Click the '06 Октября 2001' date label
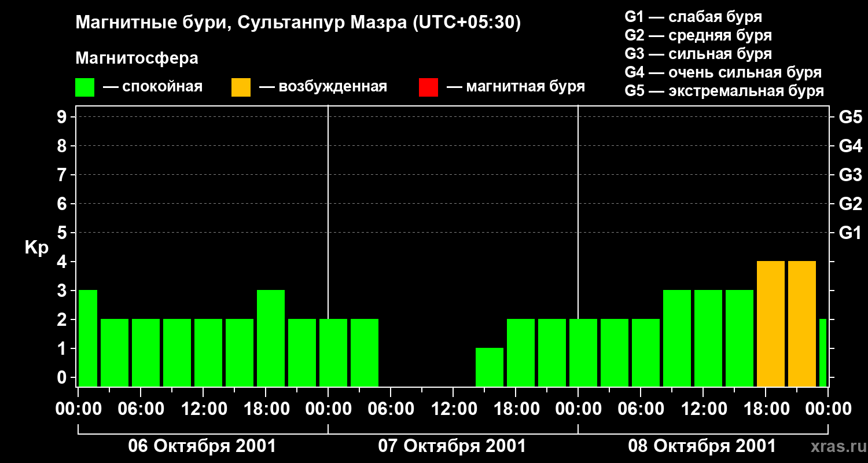868x463 pixels. [x=202, y=446]
